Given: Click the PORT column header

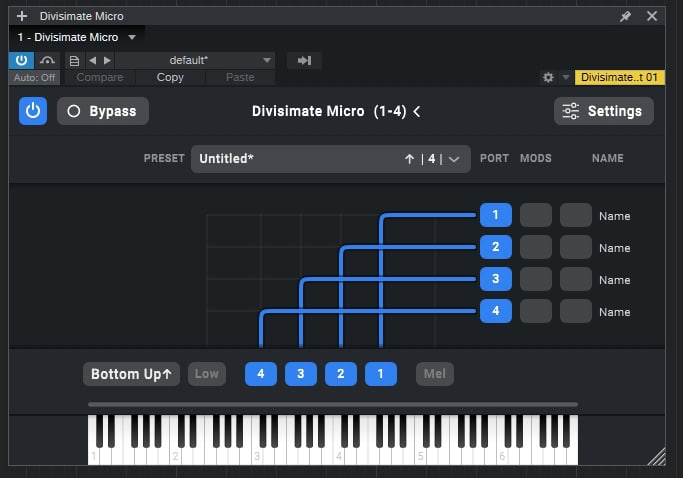Looking at the screenshot, I should tap(494, 159).
